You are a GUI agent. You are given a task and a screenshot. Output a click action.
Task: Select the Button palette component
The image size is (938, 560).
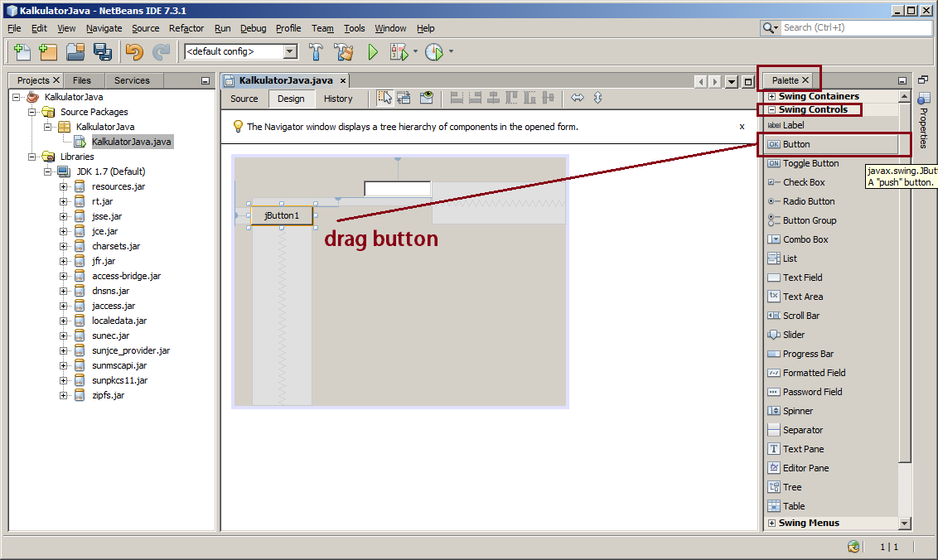pos(832,144)
